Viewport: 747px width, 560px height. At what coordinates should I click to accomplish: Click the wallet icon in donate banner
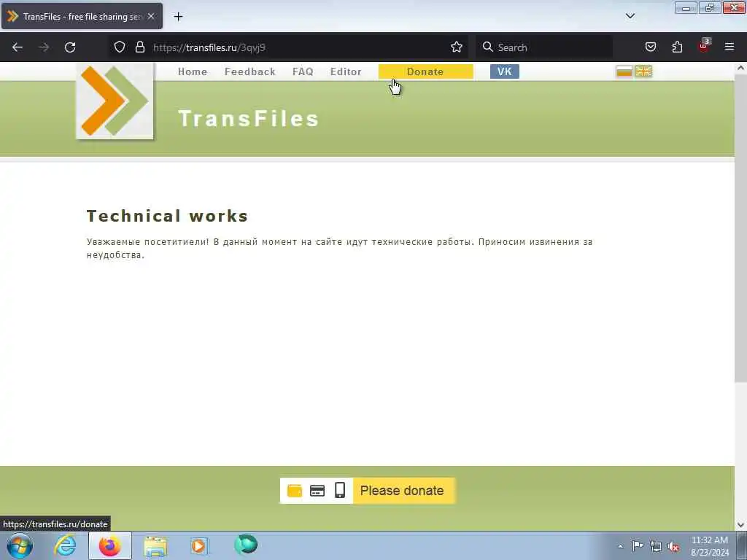(x=295, y=491)
